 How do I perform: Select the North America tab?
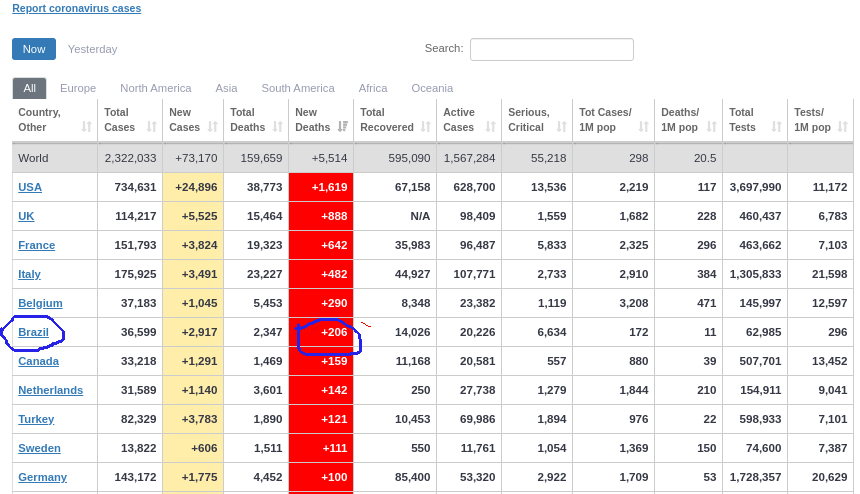155,88
